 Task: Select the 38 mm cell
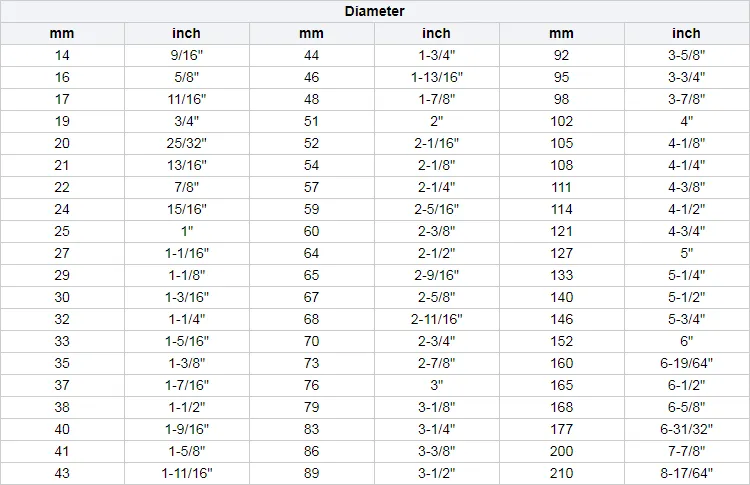62,408
